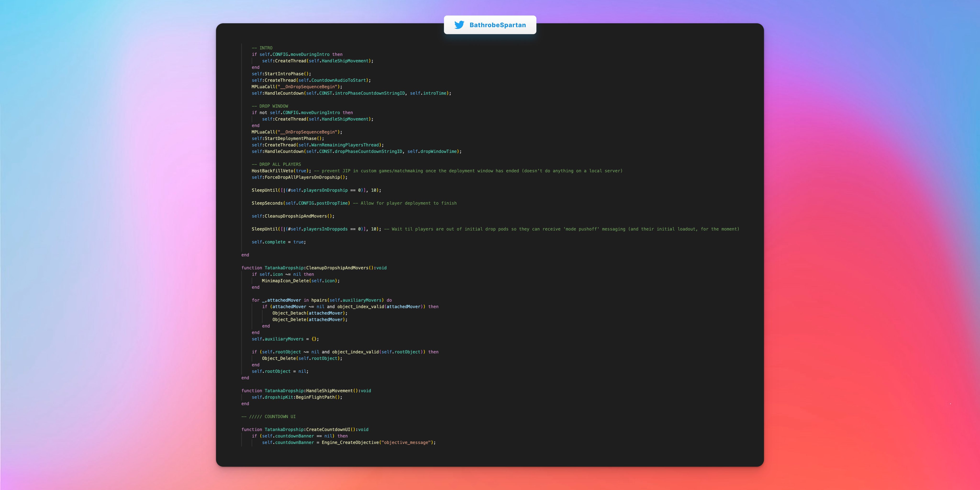Click the '-- DROP WINDOW' comment
This screenshot has height=490, width=980.
pyautogui.click(x=270, y=106)
